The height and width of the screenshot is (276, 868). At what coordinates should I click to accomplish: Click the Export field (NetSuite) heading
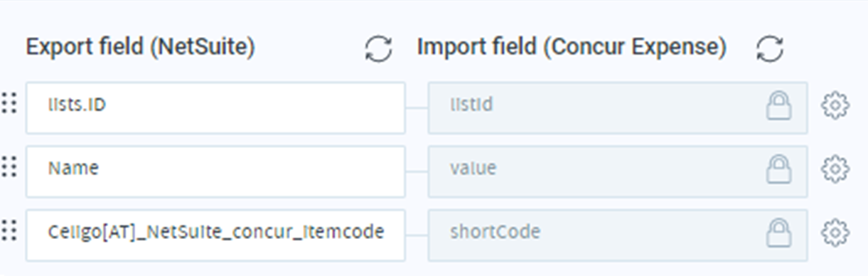pyautogui.click(x=140, y=47)
